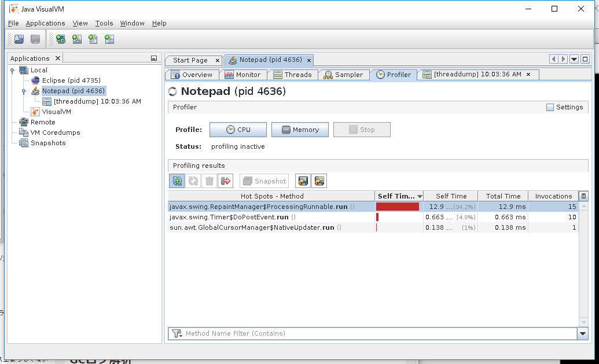599x364 pixels.
Task: Close the Applications panel tab
Action: click(x=58, y=58)
